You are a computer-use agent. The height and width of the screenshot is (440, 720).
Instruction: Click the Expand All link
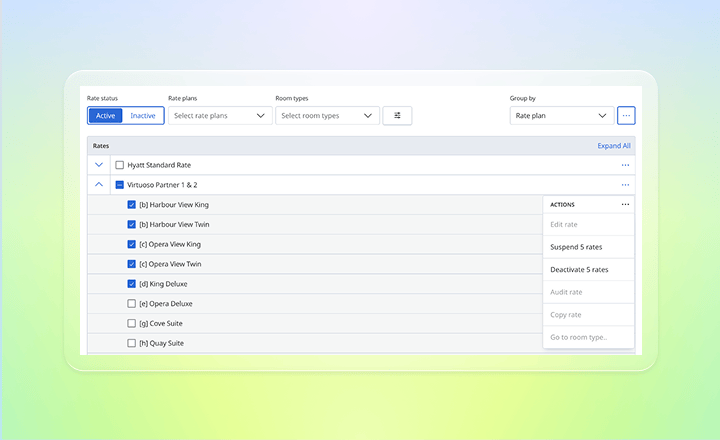coord(614,146)
